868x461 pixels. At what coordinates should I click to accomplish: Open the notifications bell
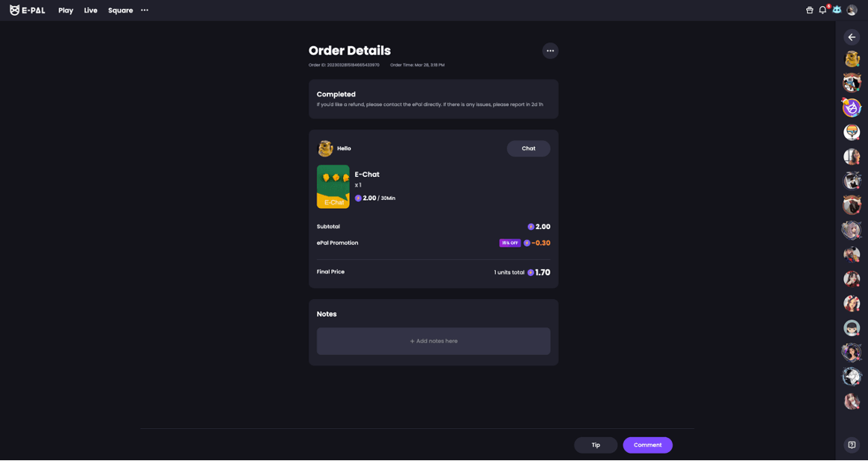pyautogui.click(x=823, y=10)
